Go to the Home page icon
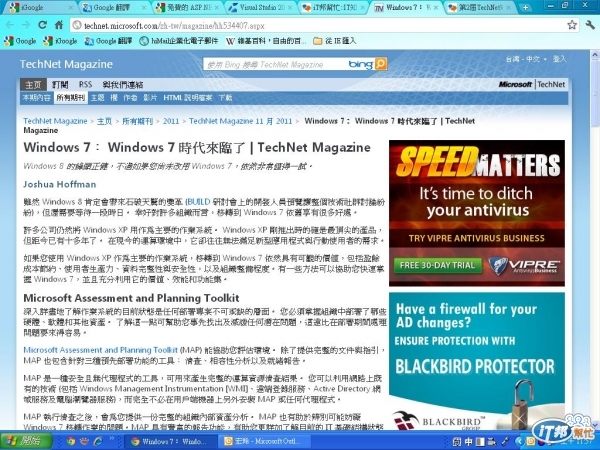 tap(59, 25)
